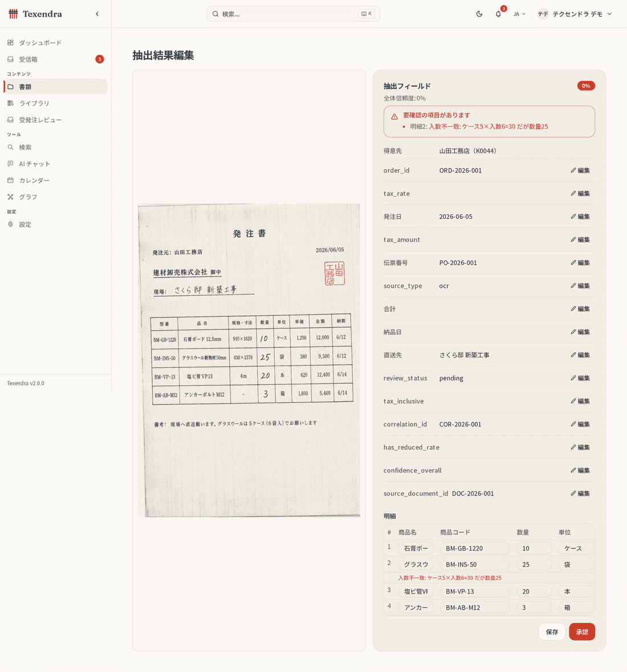Open ライブラリ in the sidebar

pyautogui.click(x=55, y=103)
